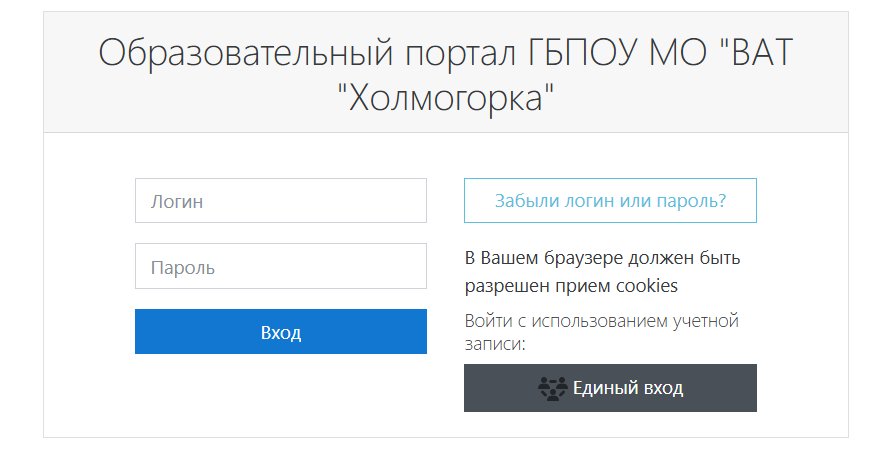Choose the forgotten login or password option
Screen dimensions: 881x466
click(x=610, y=201)
